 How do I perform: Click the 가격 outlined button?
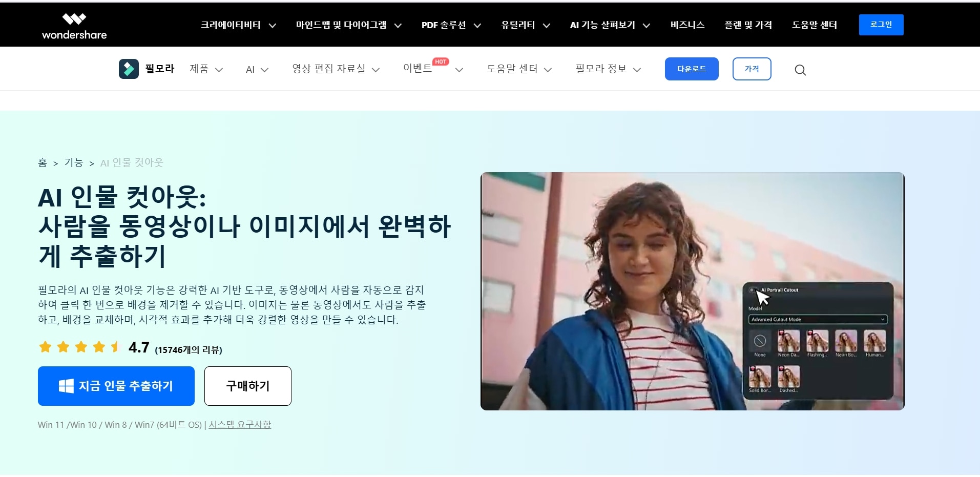[x=752, y=69]
